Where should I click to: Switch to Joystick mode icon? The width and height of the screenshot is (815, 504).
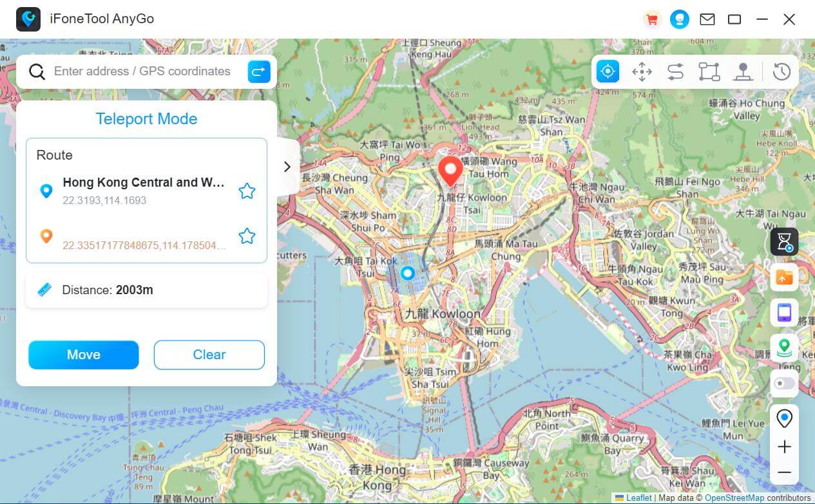(x=642, y=71)
